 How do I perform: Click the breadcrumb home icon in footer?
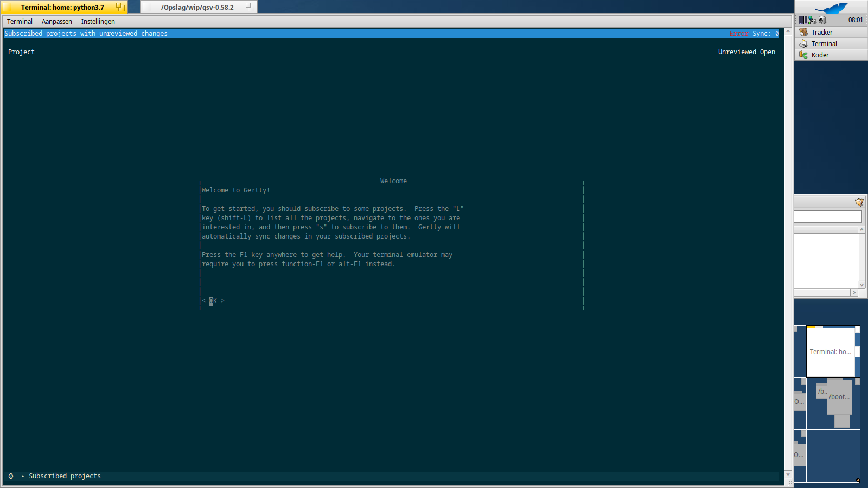pyautogui.click(x=11, y=476)
